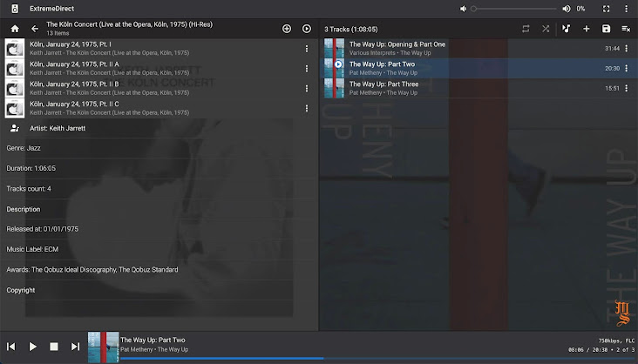Click the 0% volume readout
Screen dimensions: 638x364
pyautogui.click(x=580, y=9)
